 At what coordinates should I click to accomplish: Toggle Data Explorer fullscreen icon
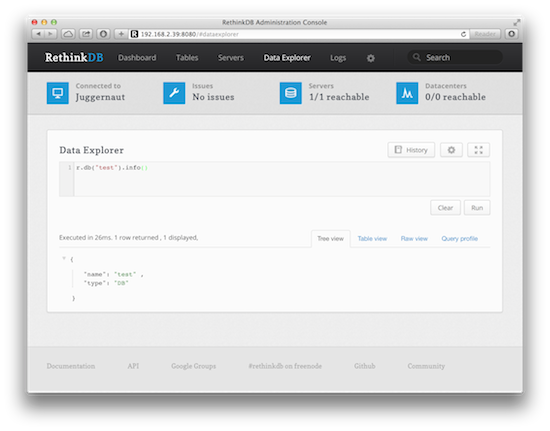pos(478,150)
